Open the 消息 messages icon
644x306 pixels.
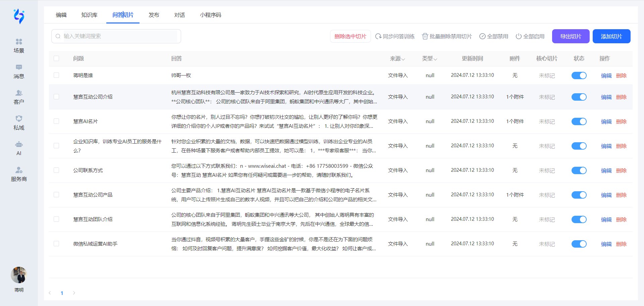tap(19, 67)
